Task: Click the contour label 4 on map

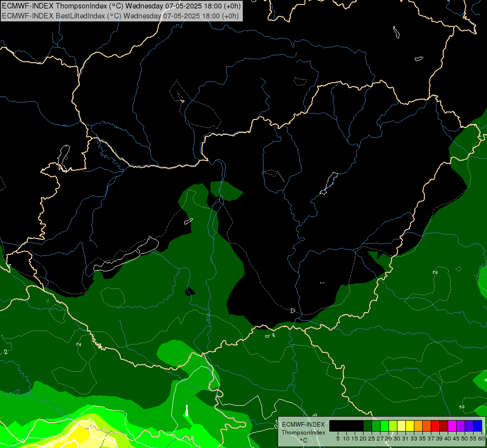Action: click(183, 101)
